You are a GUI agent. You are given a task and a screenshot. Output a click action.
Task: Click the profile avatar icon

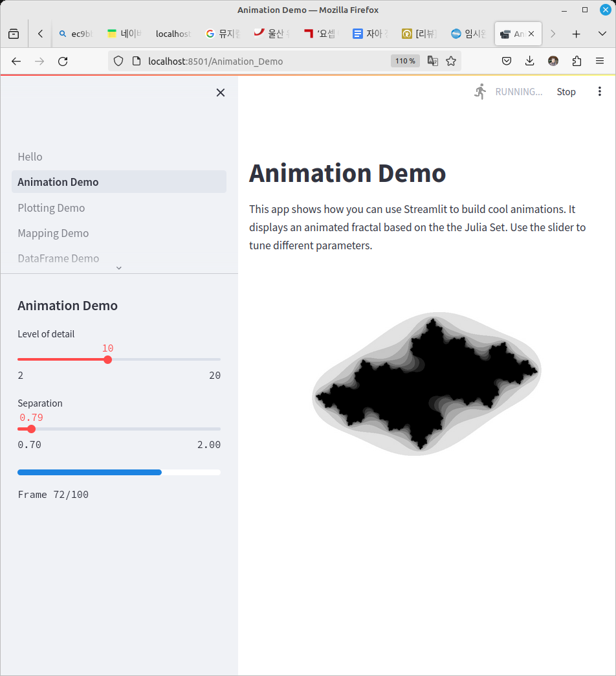[x=553, y=62]
